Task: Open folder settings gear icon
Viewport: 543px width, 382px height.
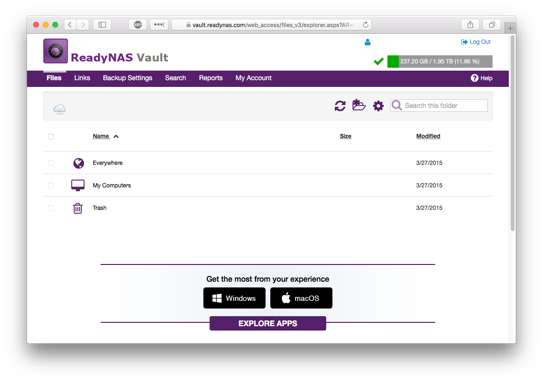Action: [378, 106]
